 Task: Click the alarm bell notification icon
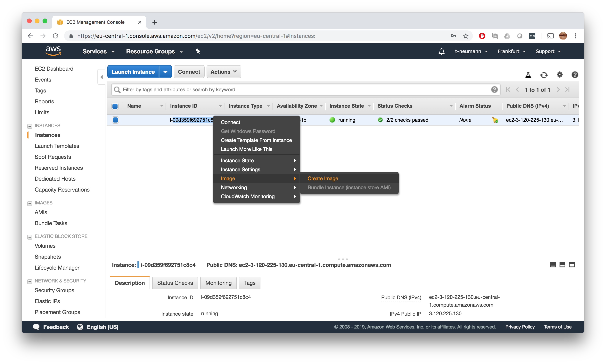(441, 51)
